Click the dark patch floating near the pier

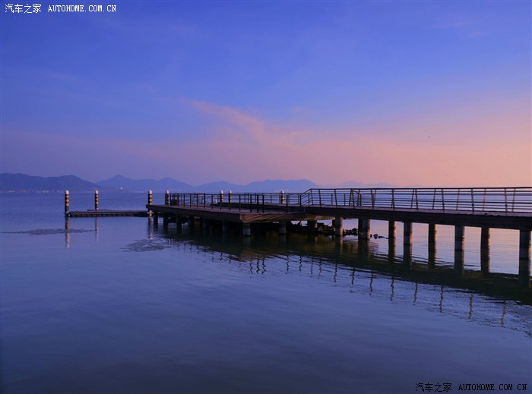point(146,245)
